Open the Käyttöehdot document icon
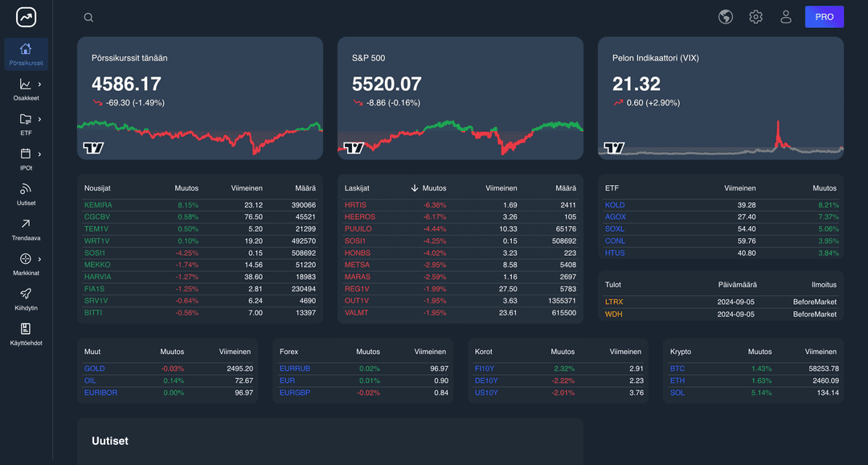This screenshot has height=465, width=868. 26,329
